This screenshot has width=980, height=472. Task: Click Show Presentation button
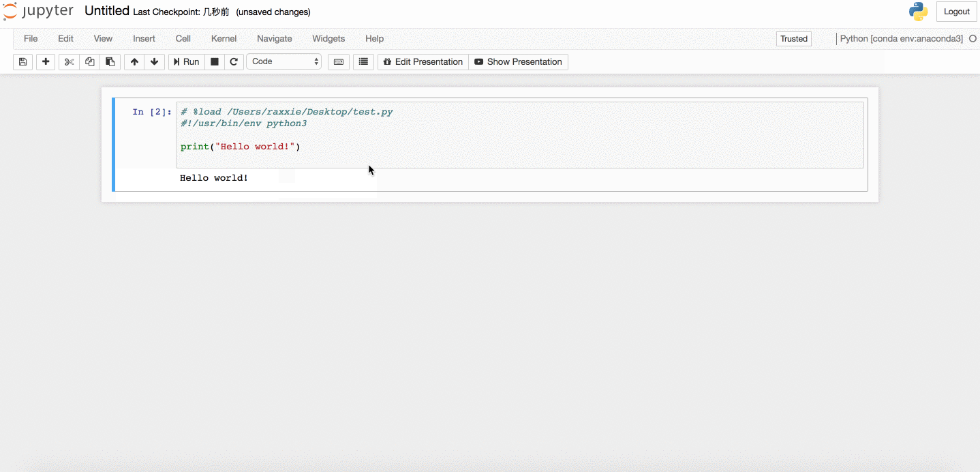click(519, 61)
